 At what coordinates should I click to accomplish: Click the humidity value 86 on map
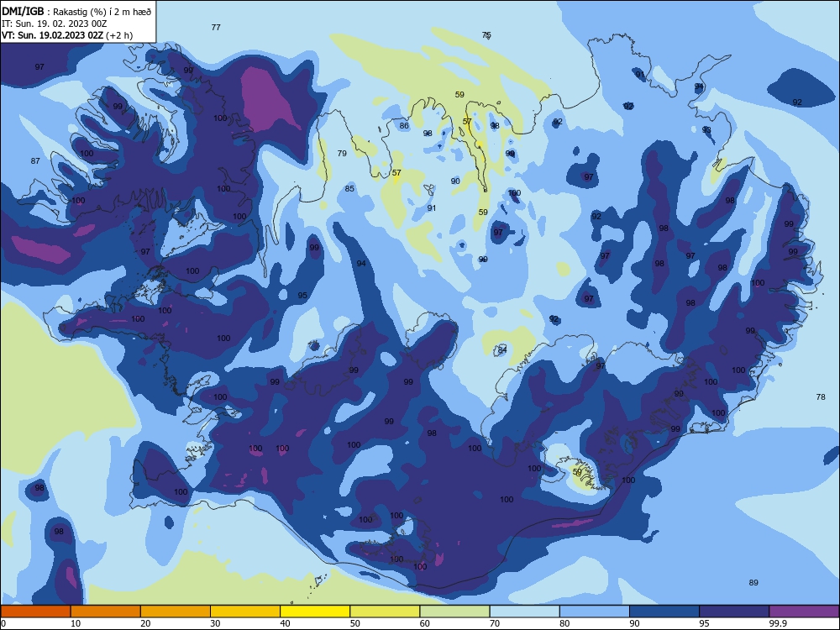[x=404, y=126]
